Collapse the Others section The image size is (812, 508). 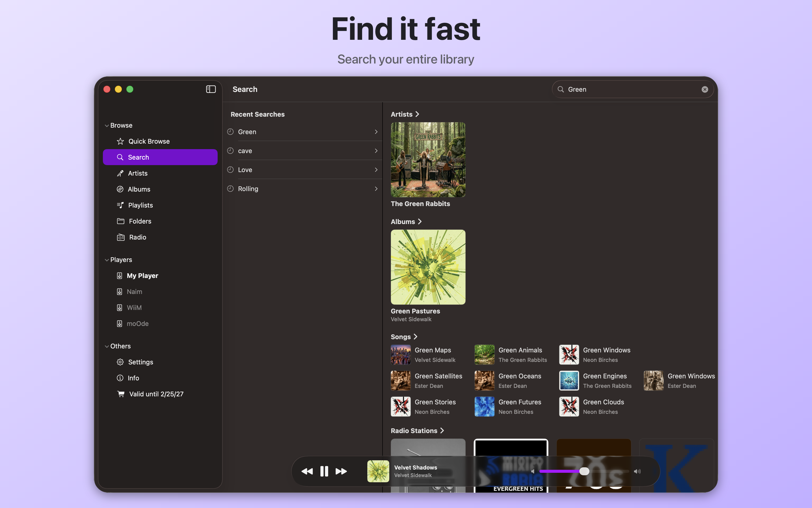[107, 346]
